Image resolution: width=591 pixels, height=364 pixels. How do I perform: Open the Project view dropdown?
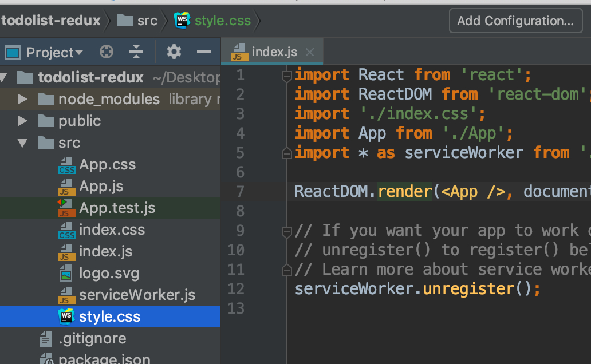(x=54, y=53)
